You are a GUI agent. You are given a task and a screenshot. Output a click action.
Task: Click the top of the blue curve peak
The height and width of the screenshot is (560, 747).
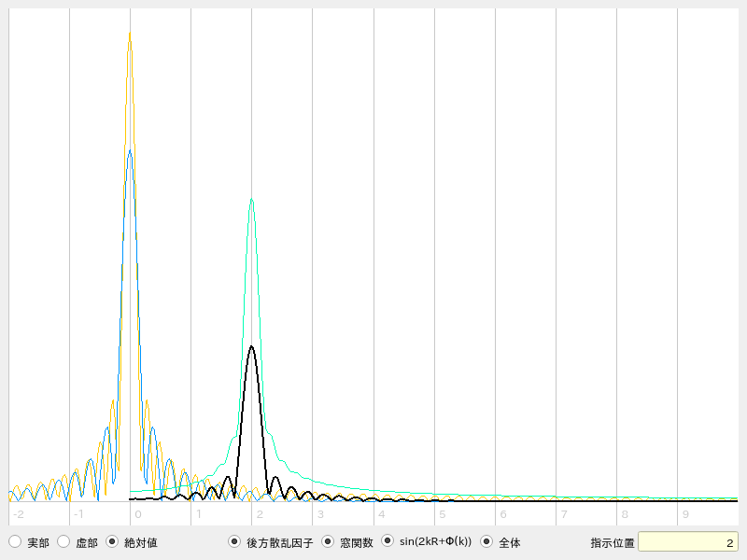(129, 150)
